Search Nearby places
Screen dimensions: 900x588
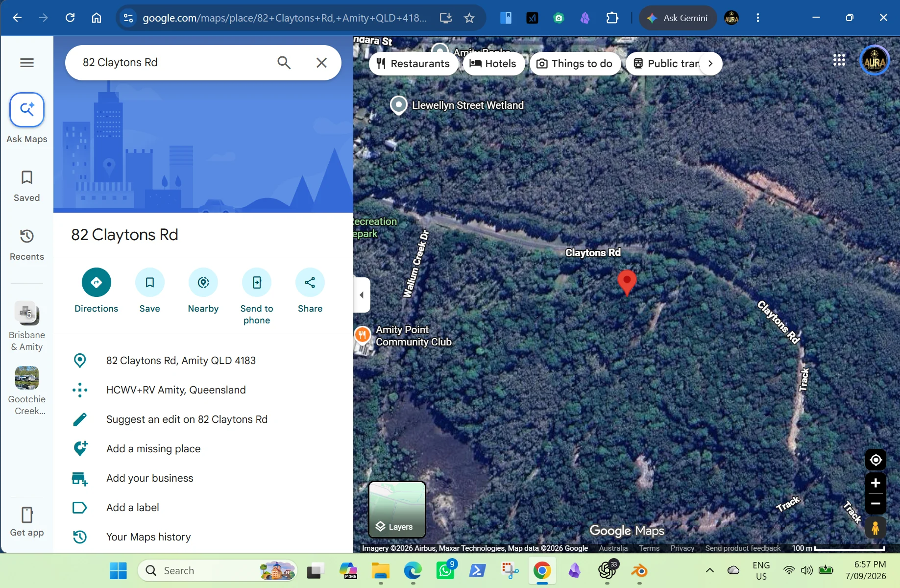pyautogui.click(x=203, y=291)
